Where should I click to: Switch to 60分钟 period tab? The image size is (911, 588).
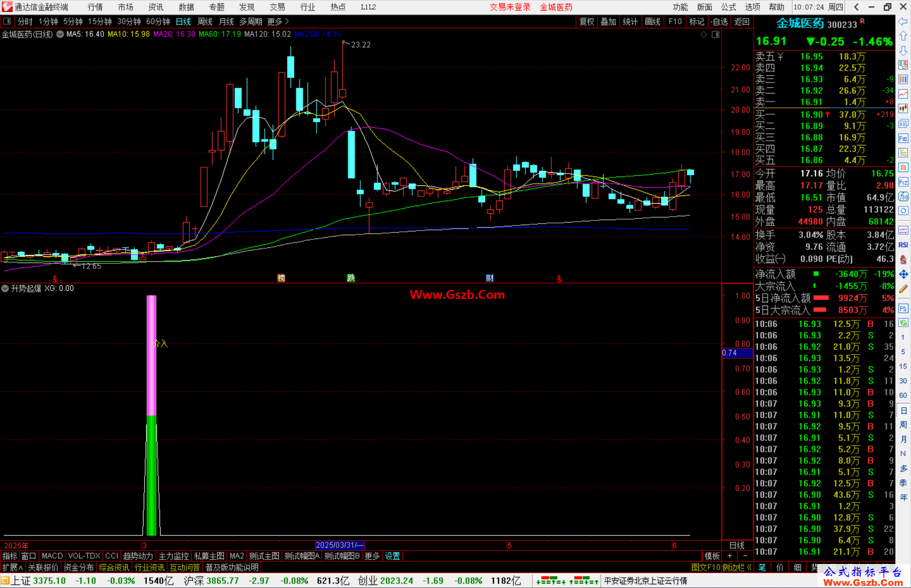[x=158, y=21]
